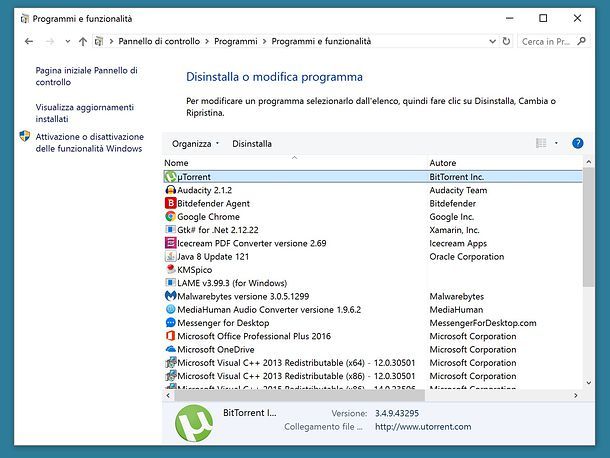610x458 pixels.
Task: Click the Microsoft Office Professional Plus icon
Action: pyautogui.click(x=170, y=336)
